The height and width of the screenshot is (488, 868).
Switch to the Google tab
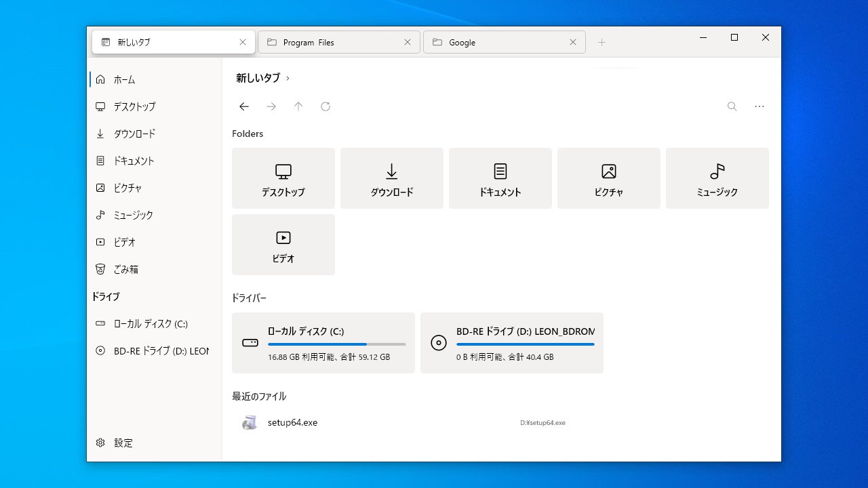(x=505, y=42)
